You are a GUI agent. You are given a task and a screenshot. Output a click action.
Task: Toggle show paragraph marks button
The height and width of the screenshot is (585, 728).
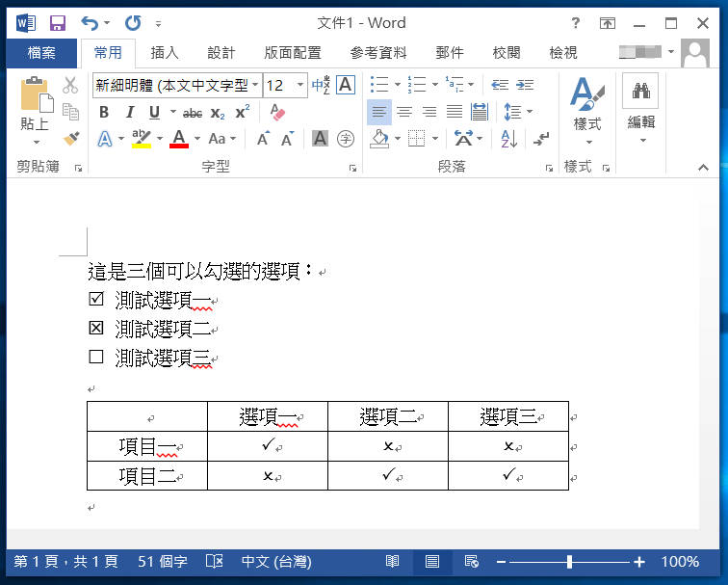[541, 139]
